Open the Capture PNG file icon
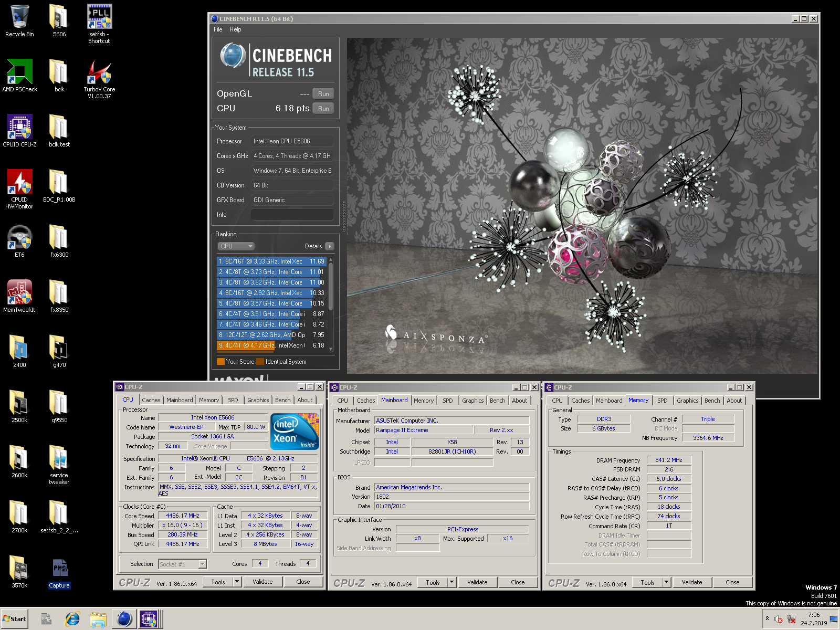The image size is (840, 630). pos(59,573)
